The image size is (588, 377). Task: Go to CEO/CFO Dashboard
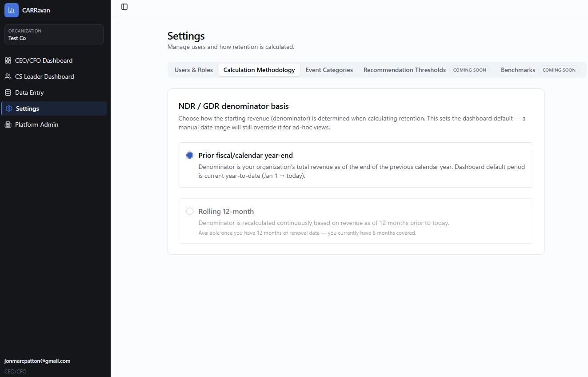[54, 60]
